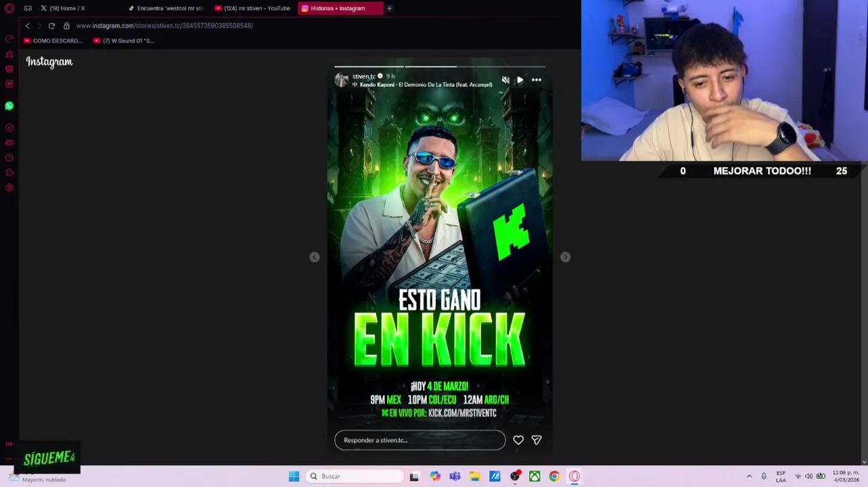The image size is (868, 487).
Task: Open a new browser tab with plus
Action: 389,8
